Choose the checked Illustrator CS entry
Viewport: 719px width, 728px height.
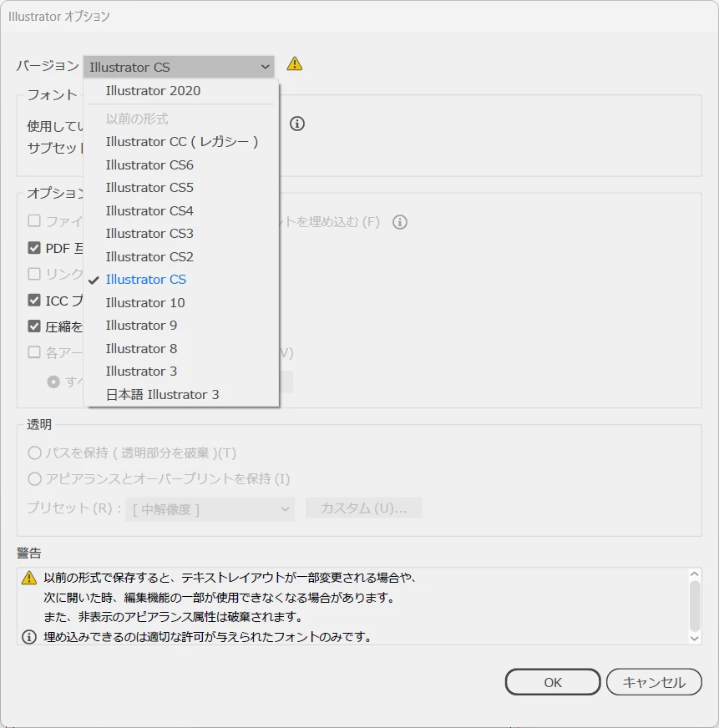[x=181, y=280]
